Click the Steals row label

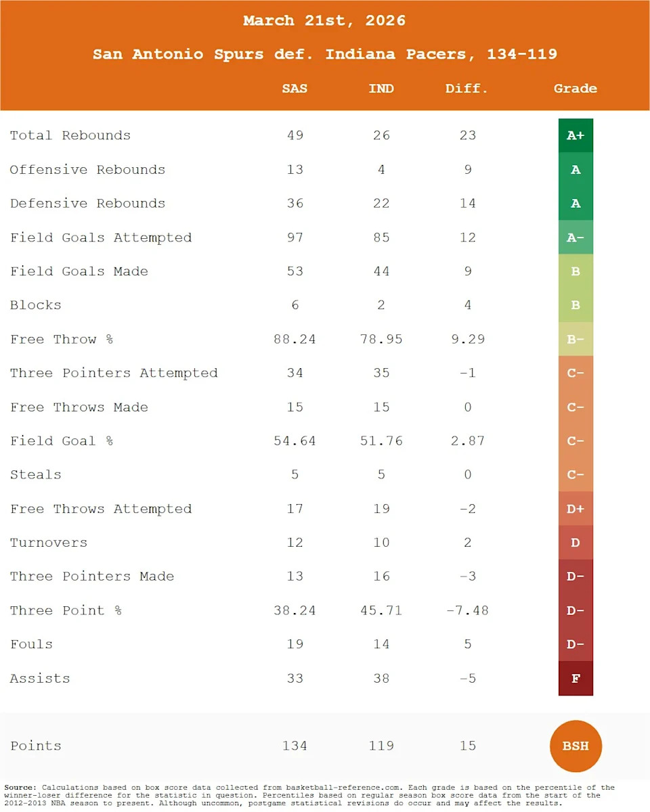point(36,475)
